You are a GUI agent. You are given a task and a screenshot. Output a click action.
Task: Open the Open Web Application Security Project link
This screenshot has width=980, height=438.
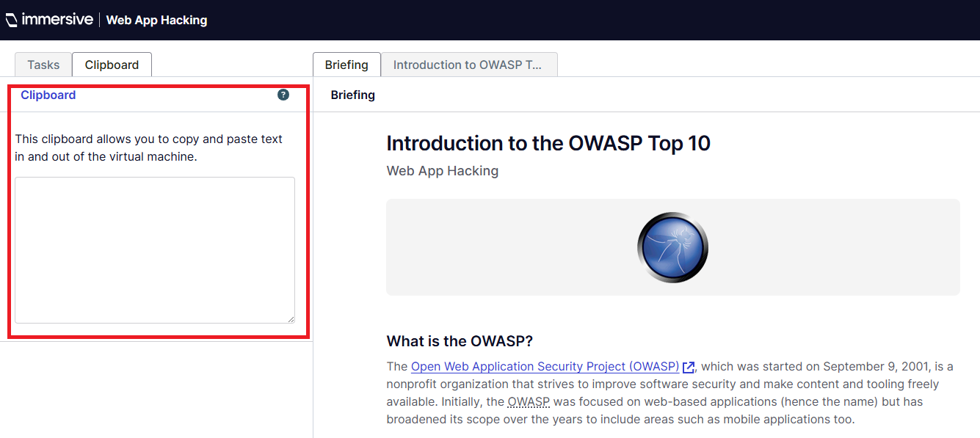click(x=545, y=366)
